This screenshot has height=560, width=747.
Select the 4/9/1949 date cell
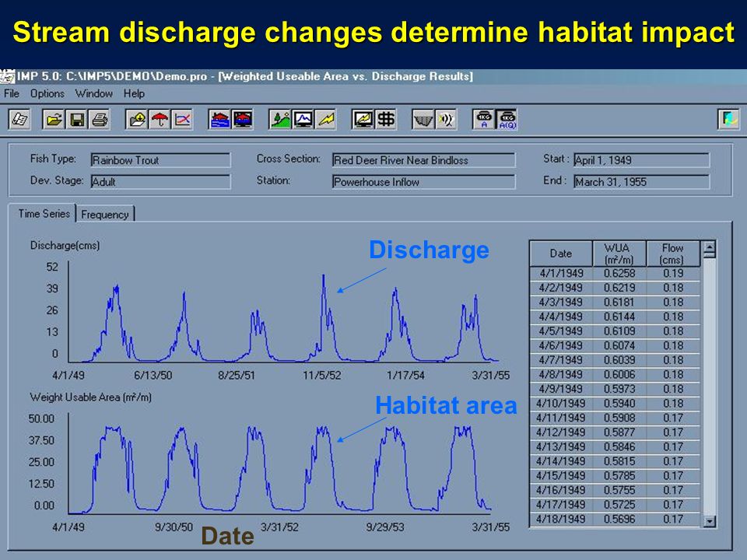(x=561, y=389)
